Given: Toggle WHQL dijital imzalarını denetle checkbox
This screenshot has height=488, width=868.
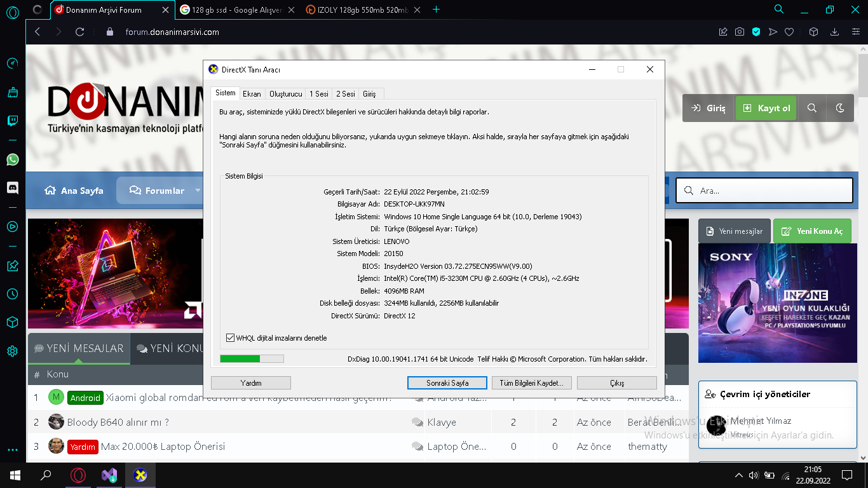Looking at the screenshot, I should pos(230,338).
